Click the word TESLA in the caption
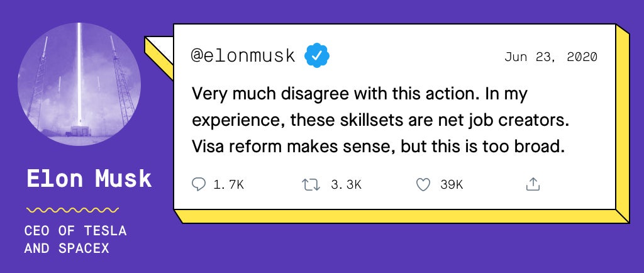 click(x=106, y=231)
